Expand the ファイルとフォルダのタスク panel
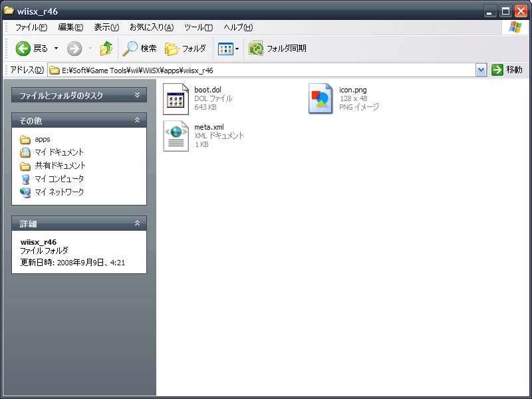The width and height of the screenshot is (532, 399). [x=137, y=95]
